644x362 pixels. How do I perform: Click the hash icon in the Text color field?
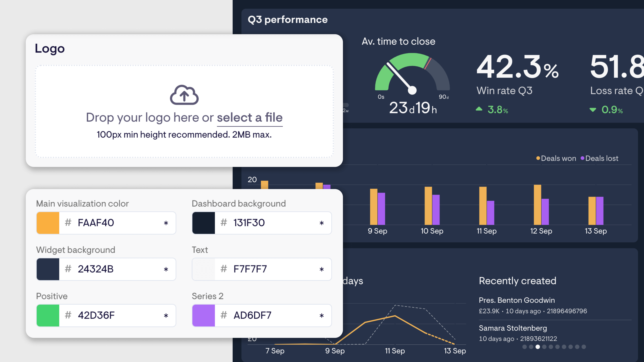point(224,269)
